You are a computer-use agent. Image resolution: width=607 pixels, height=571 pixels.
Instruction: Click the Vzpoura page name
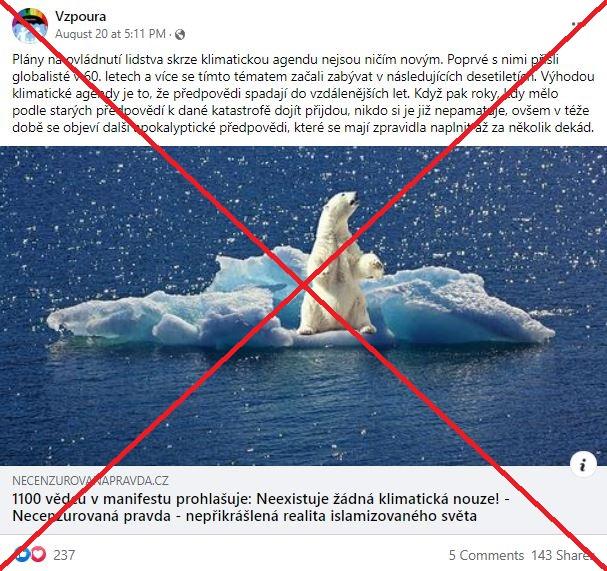pos(80,16)
